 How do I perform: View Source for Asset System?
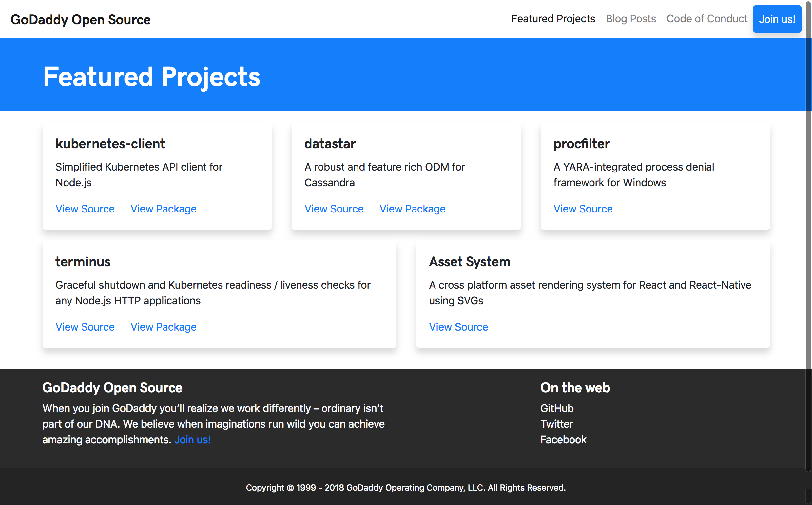click(458, 327)
